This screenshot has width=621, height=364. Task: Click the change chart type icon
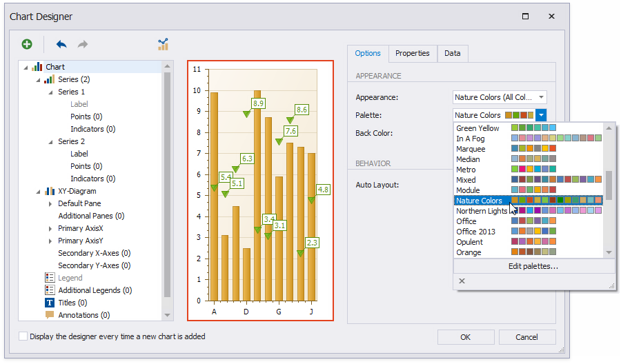[x=163, y=45]
